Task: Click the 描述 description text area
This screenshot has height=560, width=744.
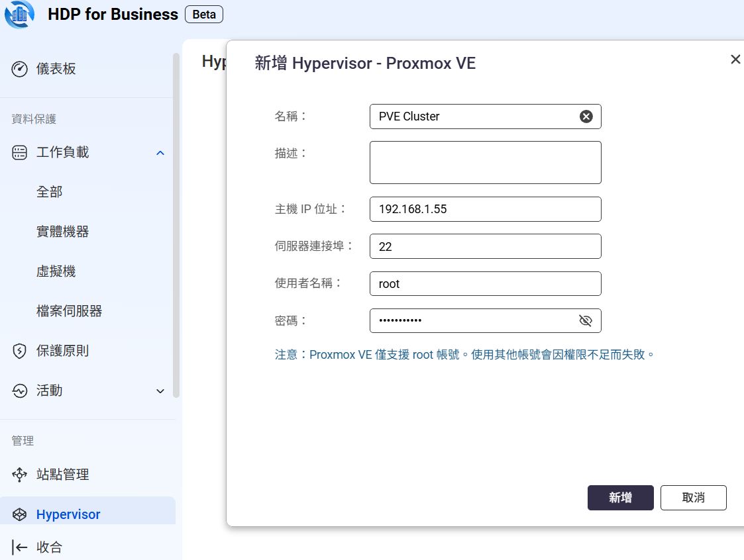Action: [x=486, y=163]
